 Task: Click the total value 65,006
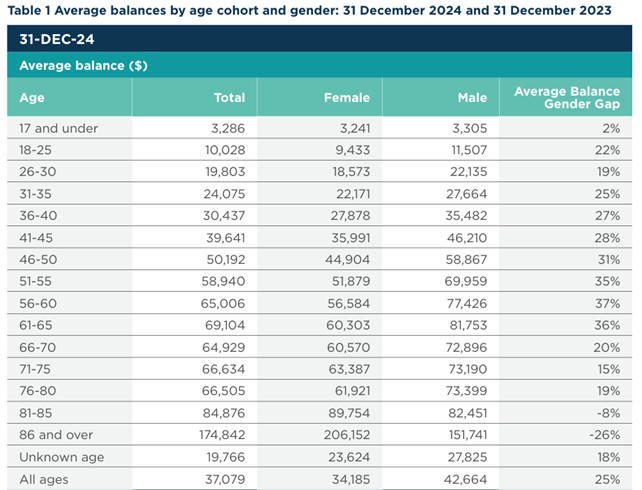(x=223, y=303)
